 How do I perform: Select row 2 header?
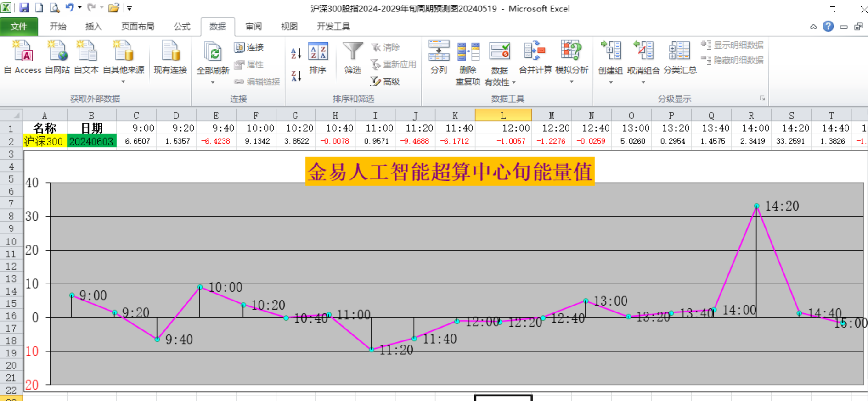click(11, 141)
